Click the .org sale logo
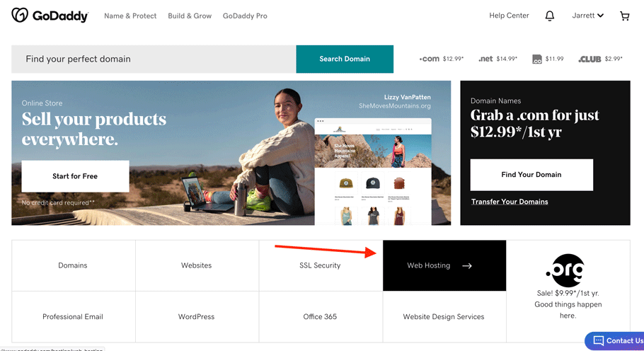This screenshot has height=351, width=644. coord(565,270)
